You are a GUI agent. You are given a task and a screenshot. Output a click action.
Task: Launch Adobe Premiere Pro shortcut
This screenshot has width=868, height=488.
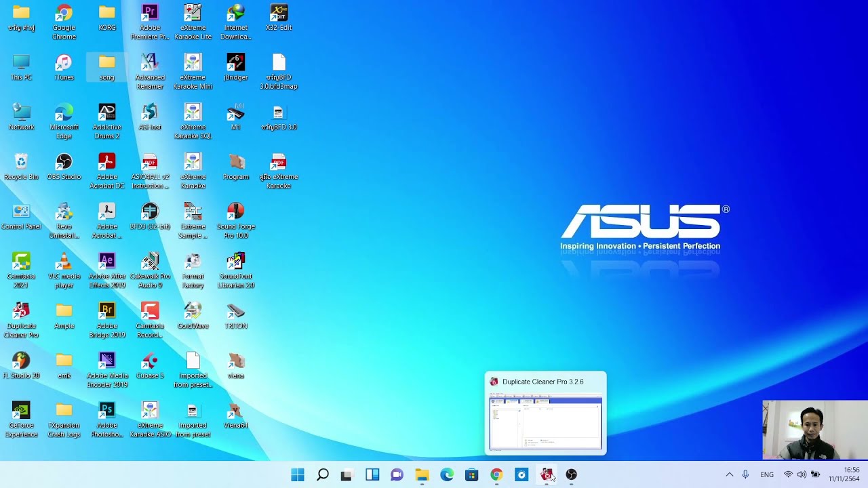[x=150, y=21]
